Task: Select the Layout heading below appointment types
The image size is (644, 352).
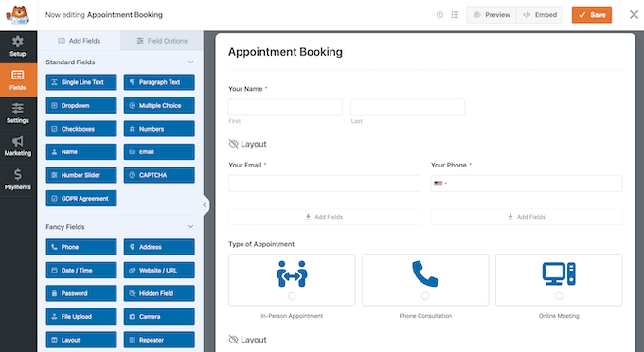Action: tap(248, 340)
